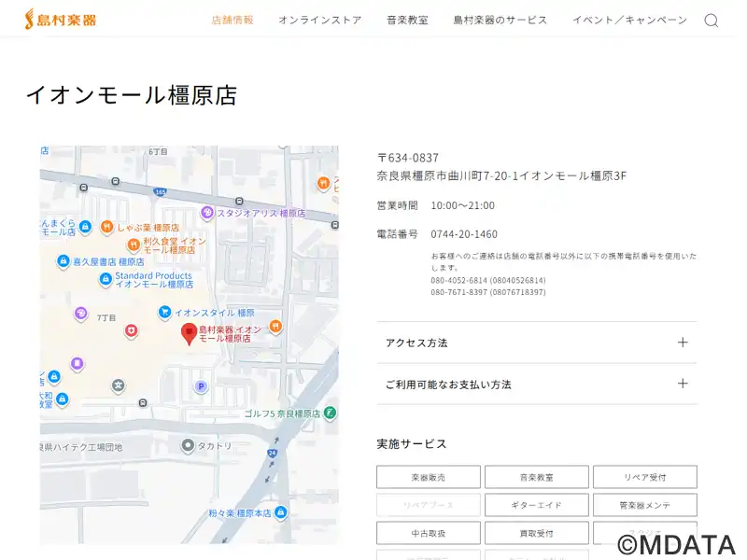This screenshot has width=747, height=560.
Task: Open the search magnifier icon
Action: point(712,21)
